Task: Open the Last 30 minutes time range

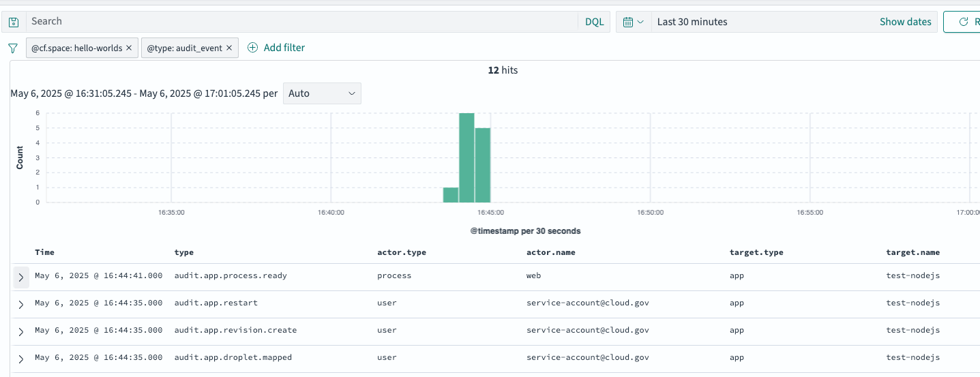Action: coord(692,22)
